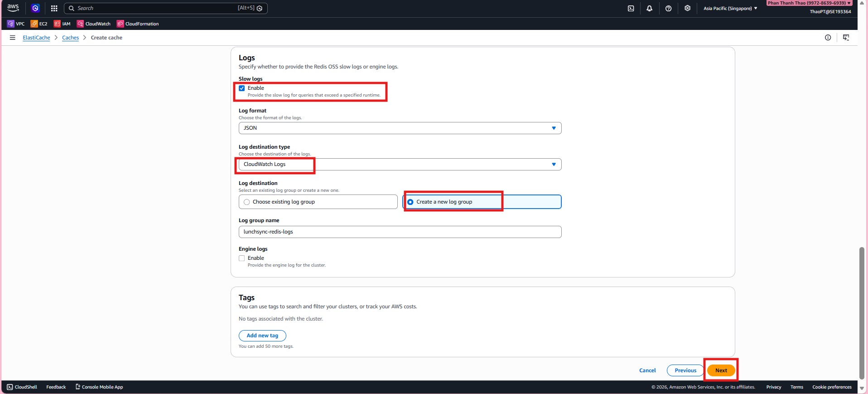
Task: Open the help question mark icon
Action: pyautogui.click(x=668, y=8)
